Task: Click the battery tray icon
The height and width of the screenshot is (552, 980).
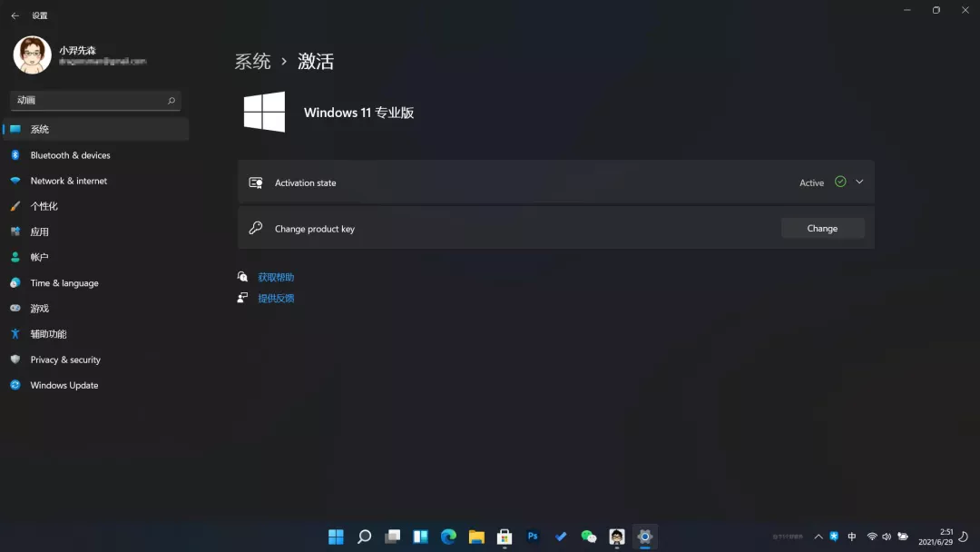Action: tap(903, 537)
